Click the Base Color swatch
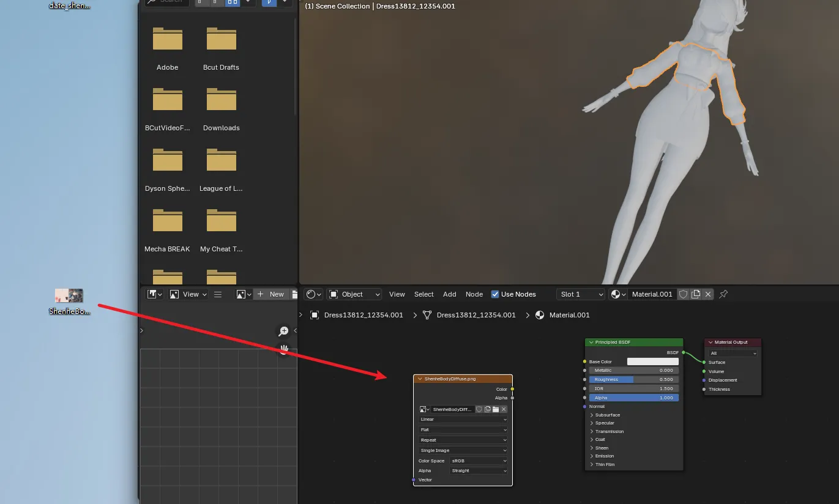The height and width of the screenshot is (504, 839). pos(653,361)
